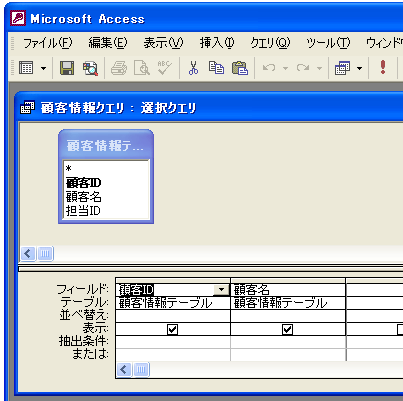Open the Redo history dropdown arrow

319,68
